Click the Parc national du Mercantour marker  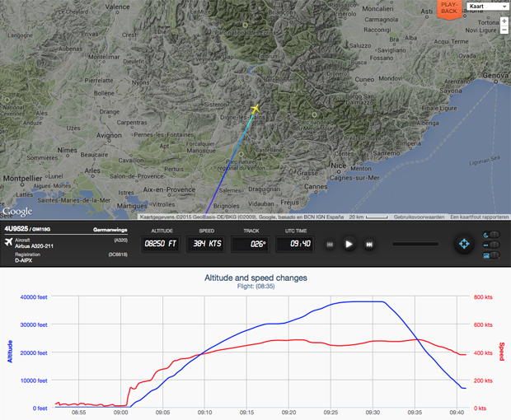(x=314, y=114)
